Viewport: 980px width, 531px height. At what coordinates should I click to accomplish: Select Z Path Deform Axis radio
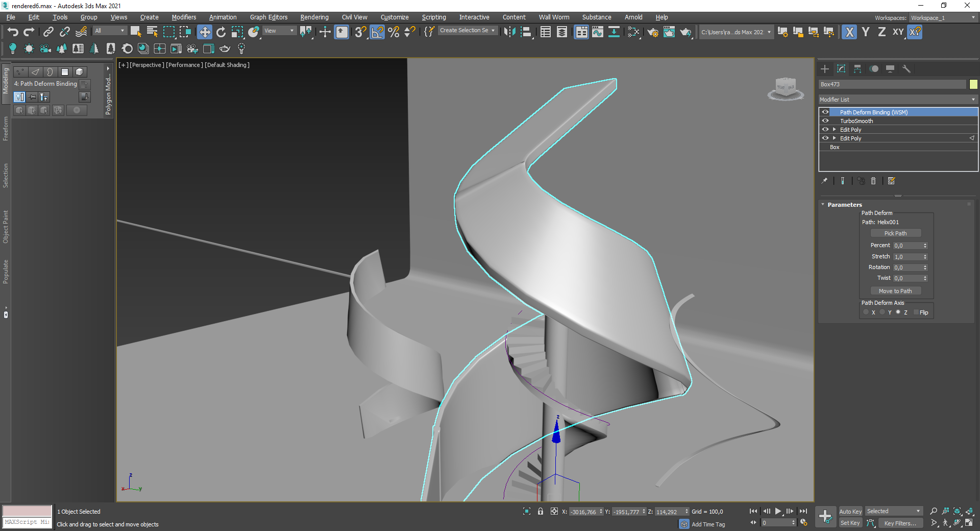pos(898,312)
